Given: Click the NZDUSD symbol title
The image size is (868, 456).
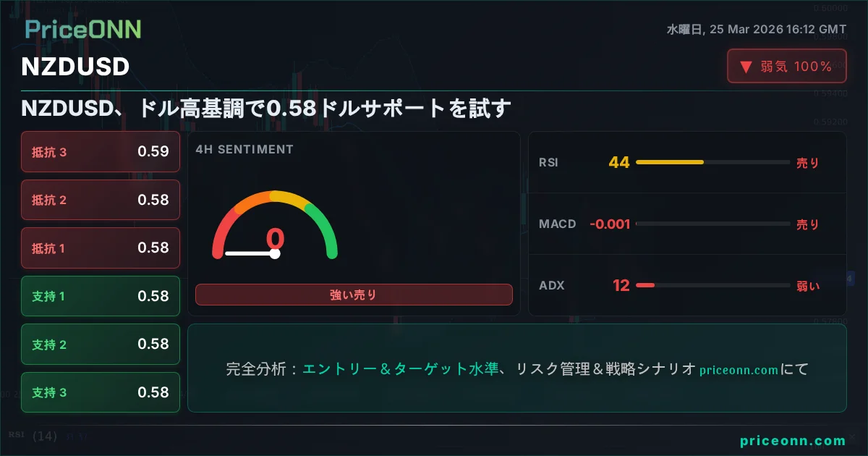Looking at the screenshot, I should coord(75,67).
